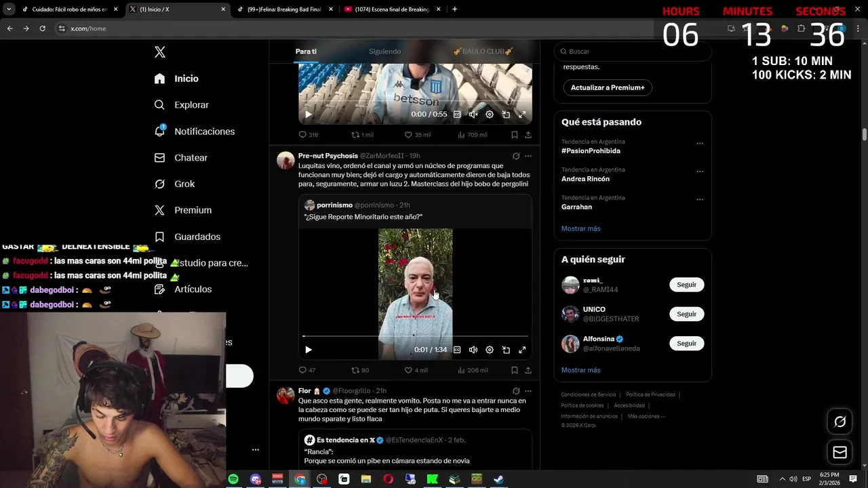Enable picture-in-picture on betsson video
This screenshot has height=488, width=868.
(506, 115)
